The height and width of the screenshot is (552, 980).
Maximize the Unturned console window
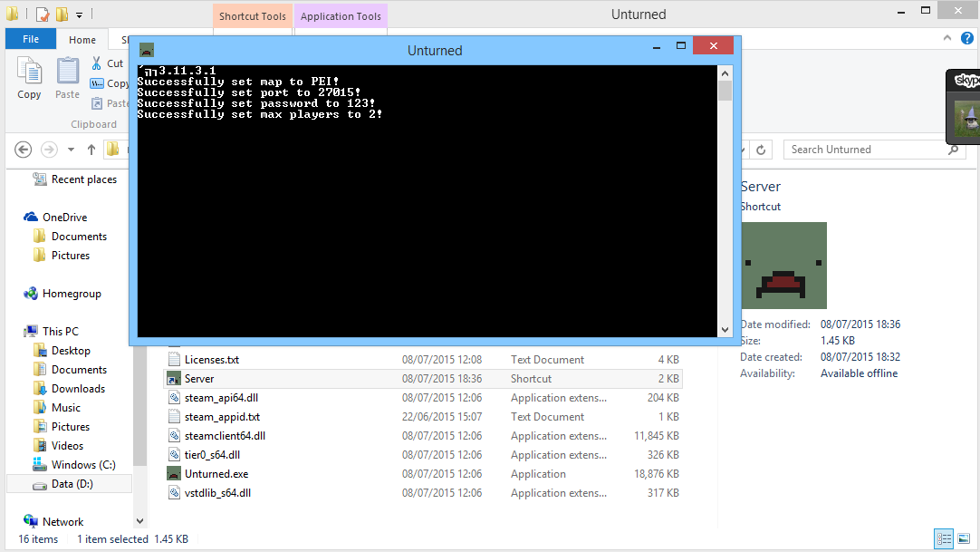pyautogui.click(x=681, y=45)
